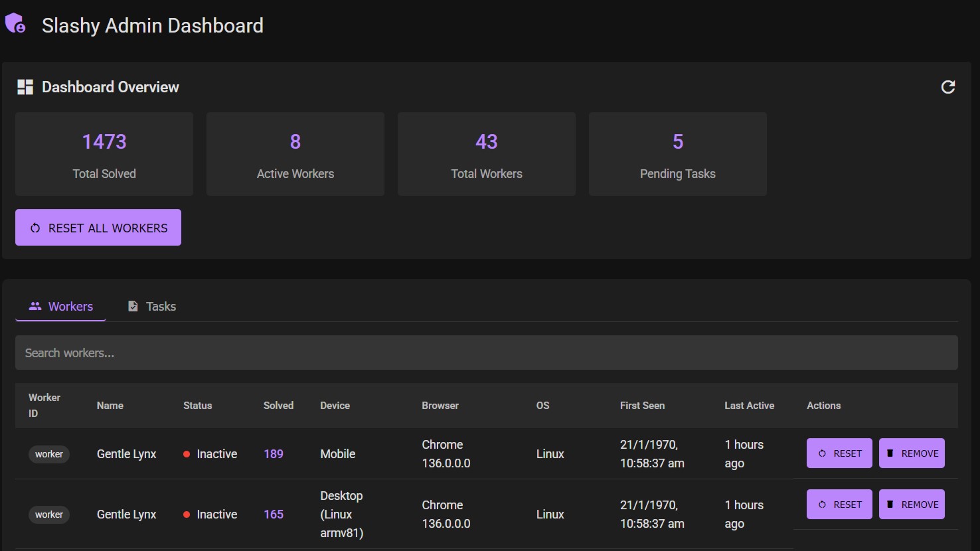The width and height of the screenshot is (980, 551).
Task: Click the worker ID chip in the Mobile row
Action: point(49,454)
